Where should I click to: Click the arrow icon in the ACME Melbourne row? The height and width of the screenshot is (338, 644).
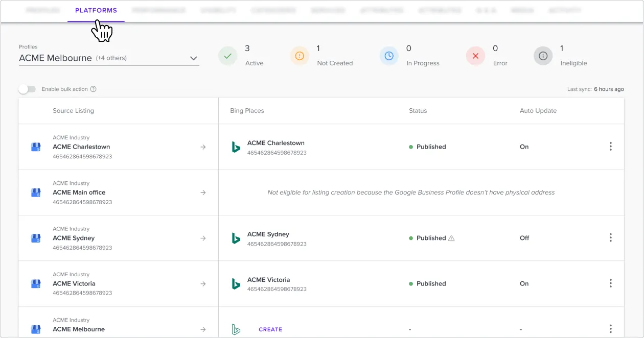click(x=203, y=329)
